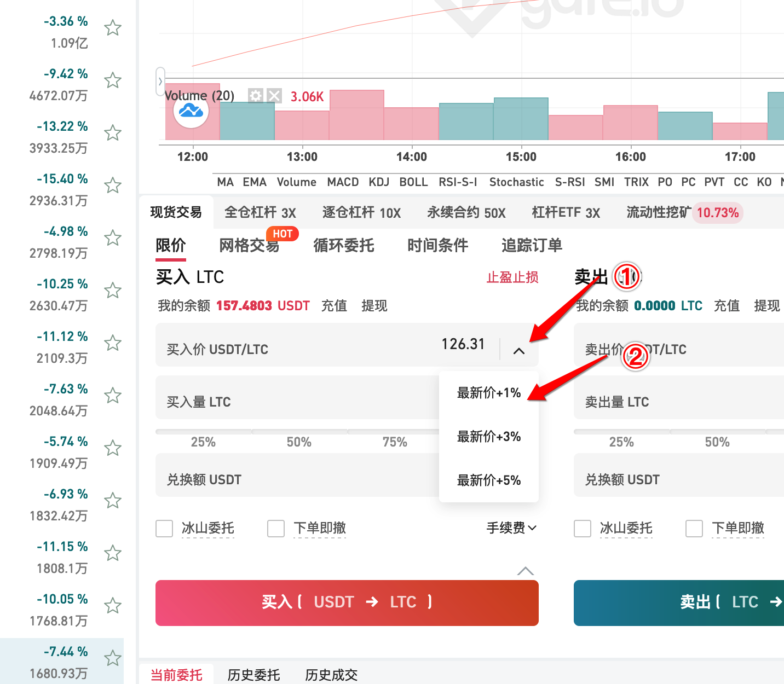This screenshot has height=684, width=784.
Task: Favorite the -5.74 % row star
Action: (113, 448)
